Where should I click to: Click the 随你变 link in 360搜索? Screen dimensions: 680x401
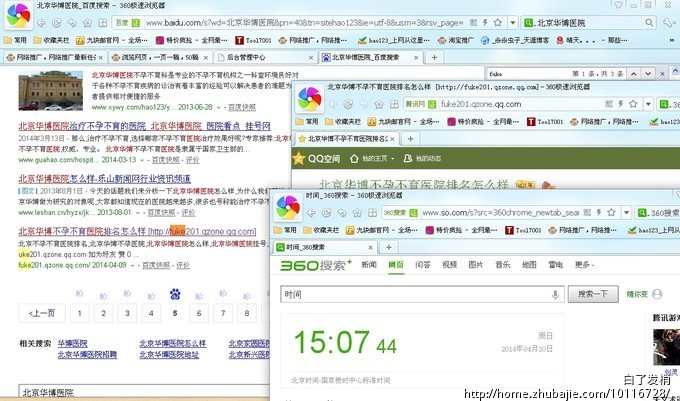click(x=637, y=294)
